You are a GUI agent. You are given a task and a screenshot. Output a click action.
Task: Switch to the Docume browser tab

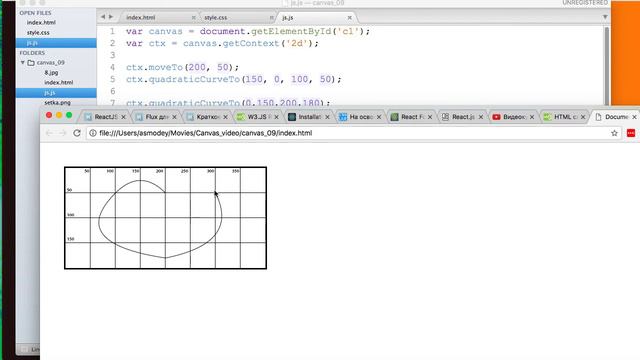click(x=616, y=117)
